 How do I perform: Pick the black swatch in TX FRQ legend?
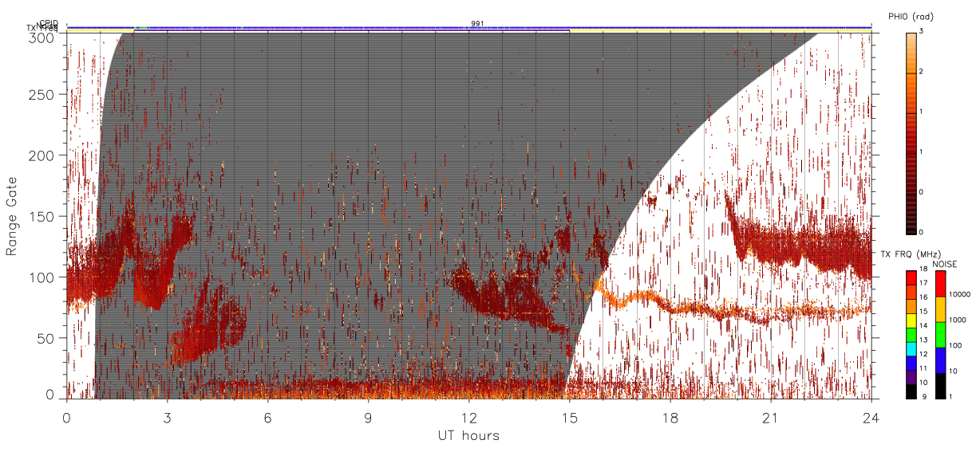pyautogui.click(x=911, y=391)
